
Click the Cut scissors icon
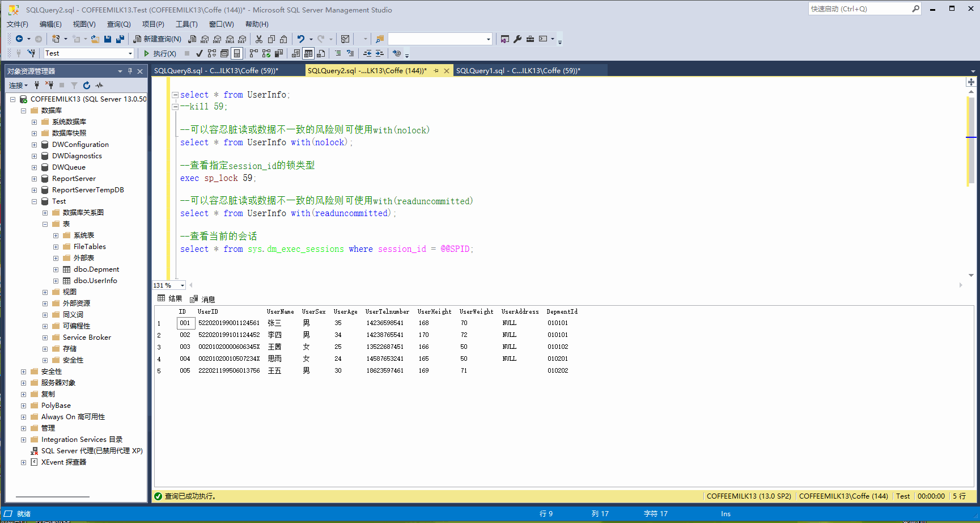click(258, 39)
